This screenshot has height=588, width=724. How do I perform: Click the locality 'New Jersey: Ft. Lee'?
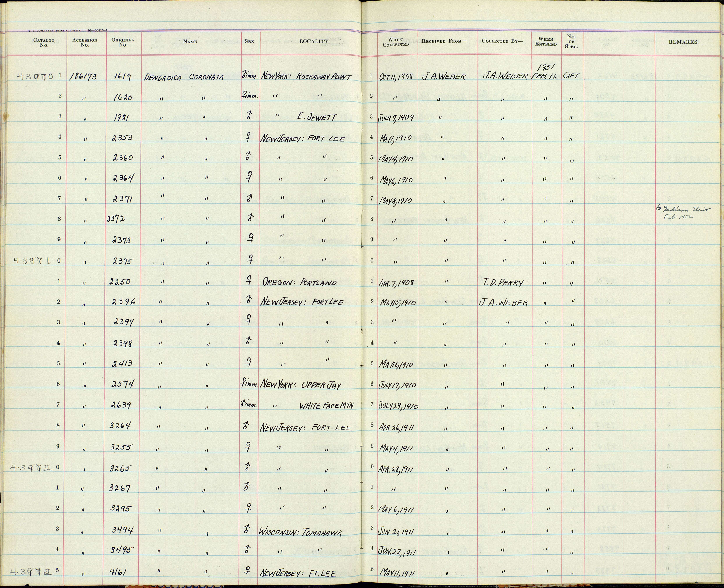298,573
